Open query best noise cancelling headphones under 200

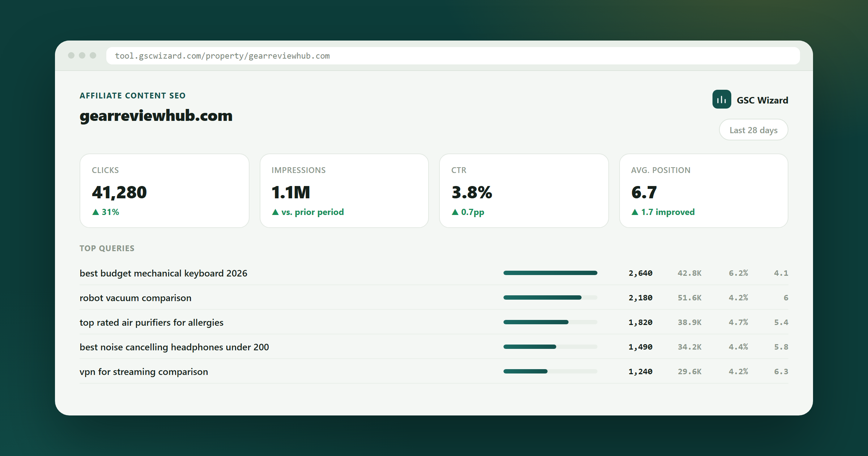(174, 347)
